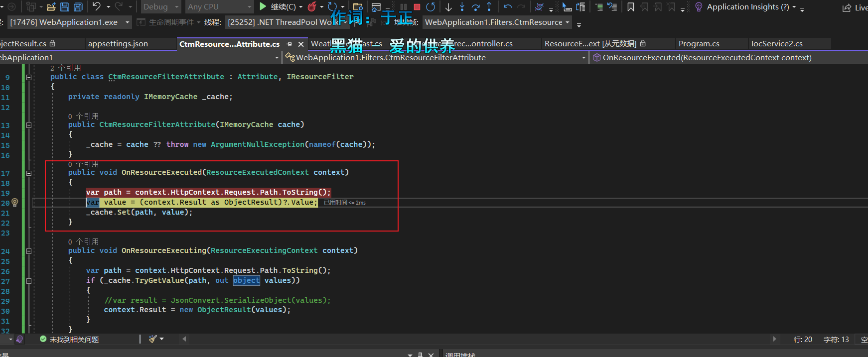Click the Show Next Statement arrow icon
Screen dimensions: 868x357
click(x=448, y=6)
